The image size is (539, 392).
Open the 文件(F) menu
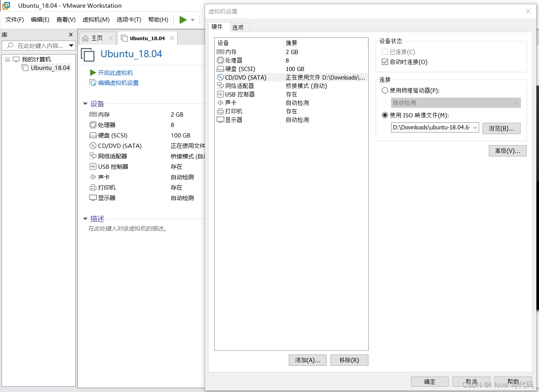[15, 20]
